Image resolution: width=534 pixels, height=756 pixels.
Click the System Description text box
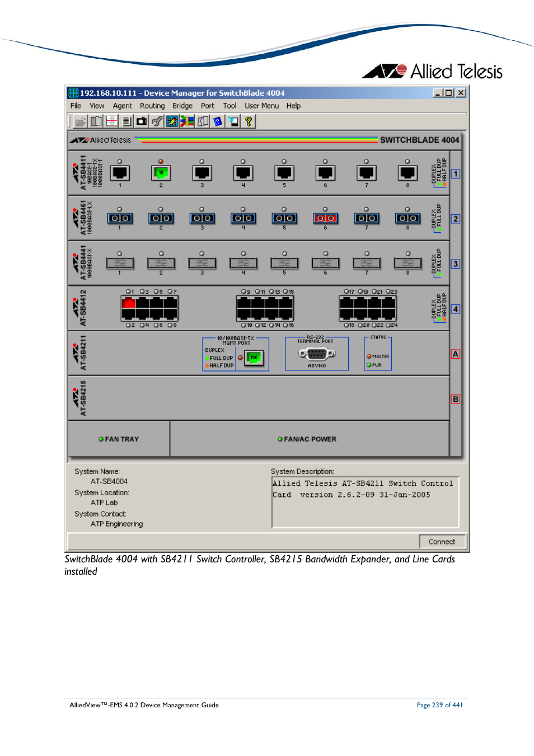tap(365, 502)
